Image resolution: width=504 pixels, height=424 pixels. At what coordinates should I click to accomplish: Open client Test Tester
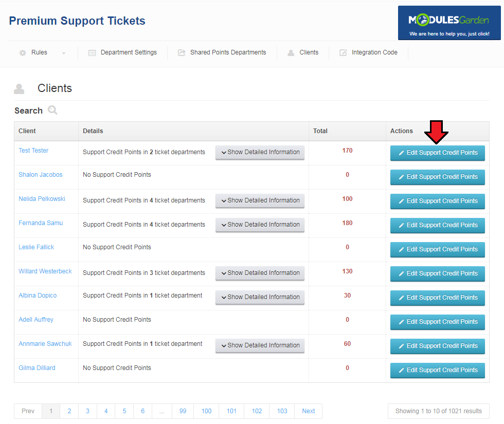(x=33, y=150)
